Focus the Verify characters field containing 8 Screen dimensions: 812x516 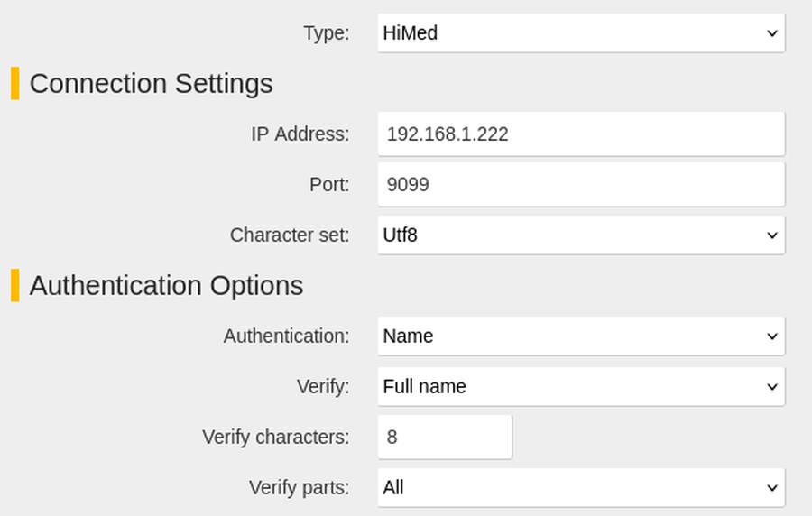click(x=445, y=437)
